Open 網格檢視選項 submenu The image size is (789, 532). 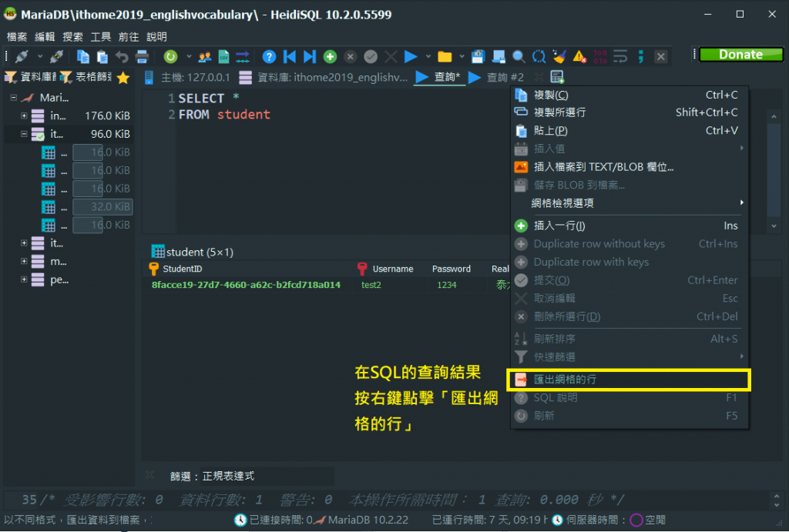pos(629,203)
